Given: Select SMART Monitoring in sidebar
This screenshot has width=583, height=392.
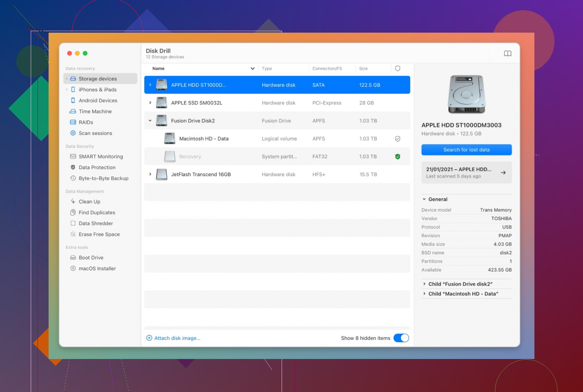Looking at the screenshot, I should pos(100,156).
